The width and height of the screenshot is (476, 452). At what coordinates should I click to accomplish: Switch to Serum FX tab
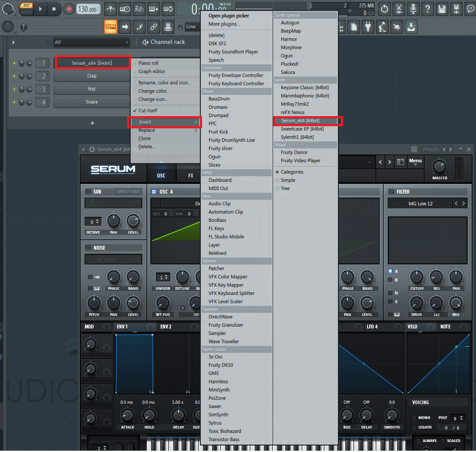tap(191, 175)
